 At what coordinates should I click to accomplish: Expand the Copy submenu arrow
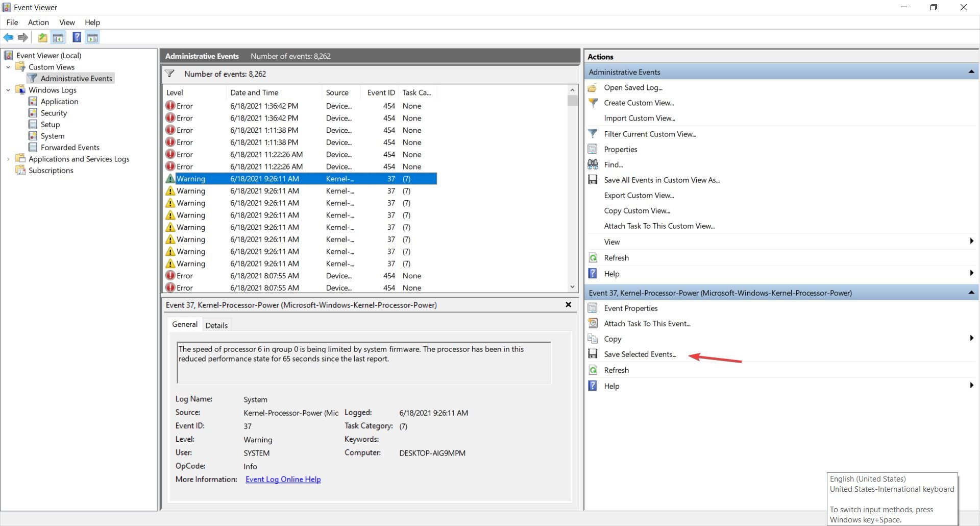coord(971,338)
